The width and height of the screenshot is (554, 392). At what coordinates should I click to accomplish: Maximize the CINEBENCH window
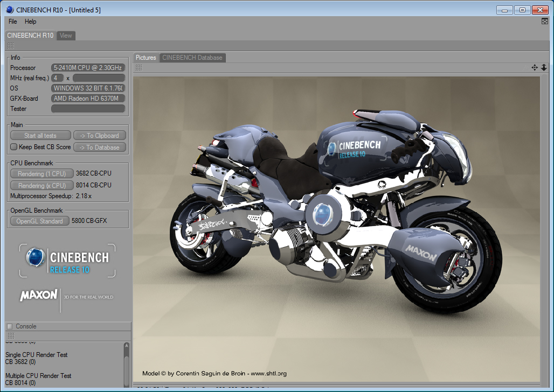pyautogui.click(x=522, y=10)
